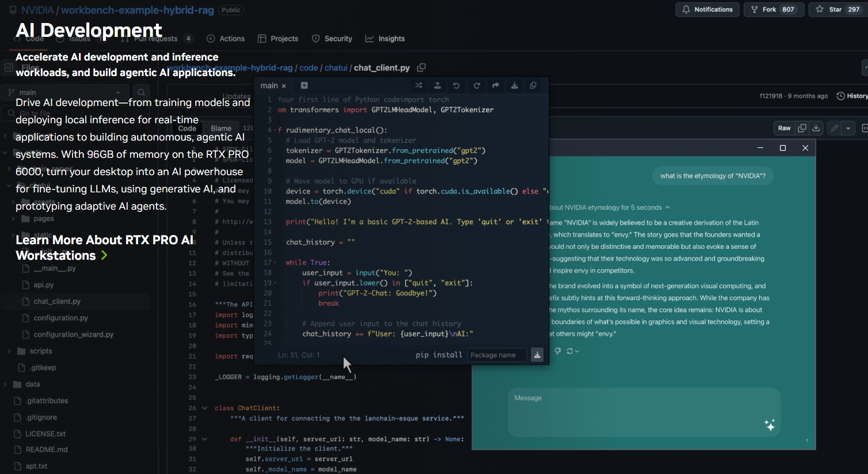This screenshot has height=474, width=868.
Task: Click the workbench-example-hybrid-rag repository name link
Action: (x=138, y=10)
